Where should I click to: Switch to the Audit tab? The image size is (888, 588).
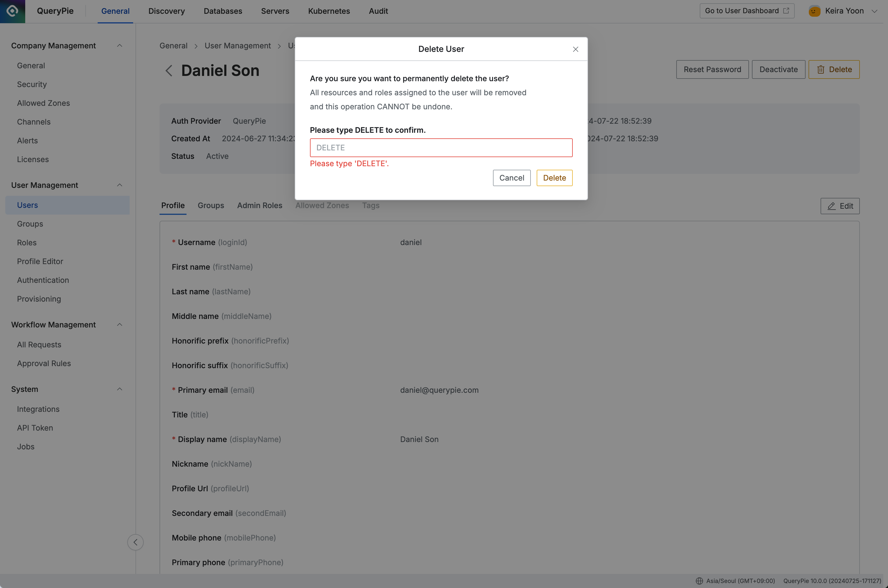click(379, 11)
